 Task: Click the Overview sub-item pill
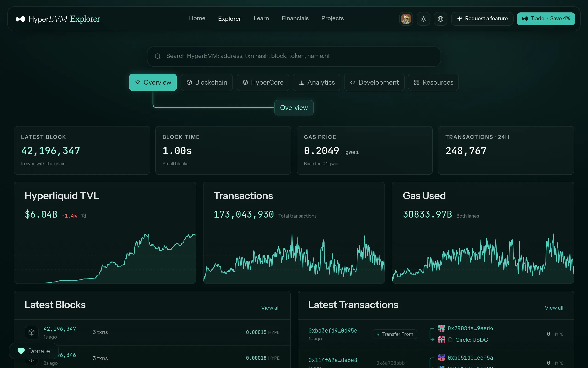click(294, 108)
